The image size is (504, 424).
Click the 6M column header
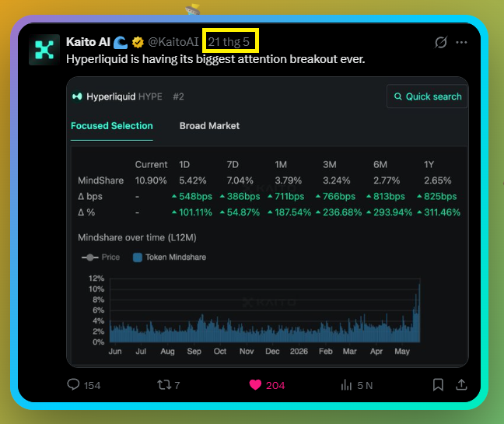tap(380, 165)
